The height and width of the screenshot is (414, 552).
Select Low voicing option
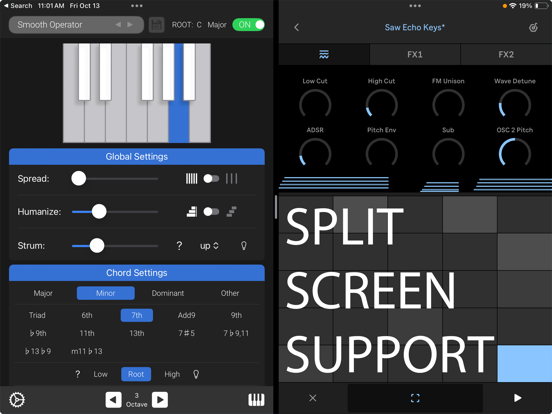point(100,374)
